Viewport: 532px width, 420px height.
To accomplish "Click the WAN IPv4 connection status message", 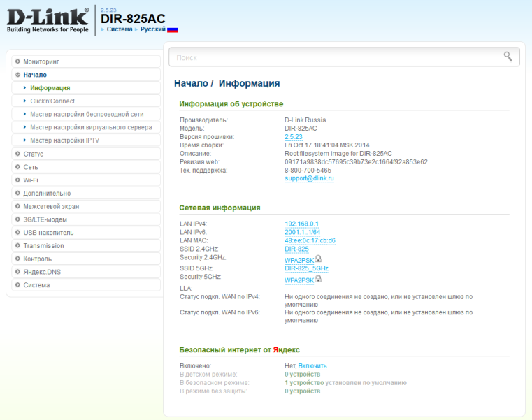I will (x=378, y=301).
